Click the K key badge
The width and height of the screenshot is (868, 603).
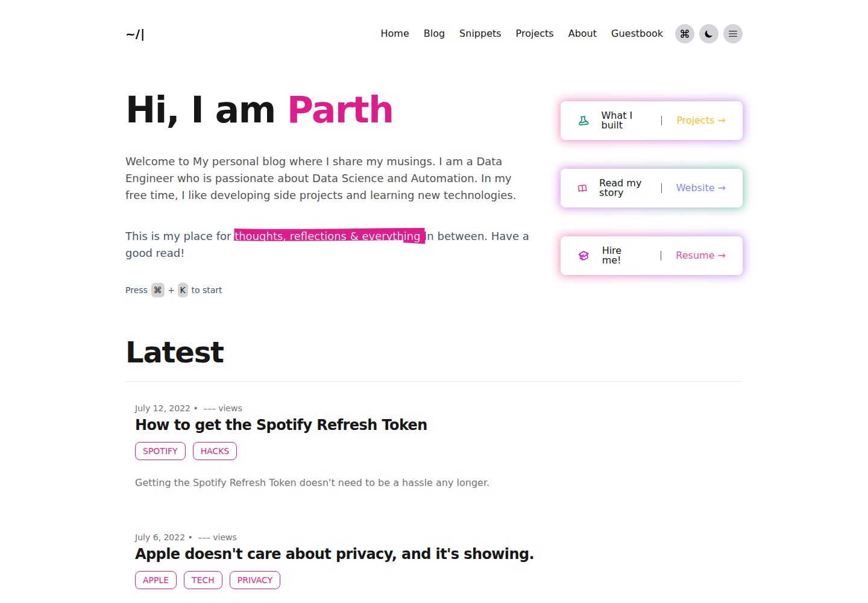coord(183,290)
